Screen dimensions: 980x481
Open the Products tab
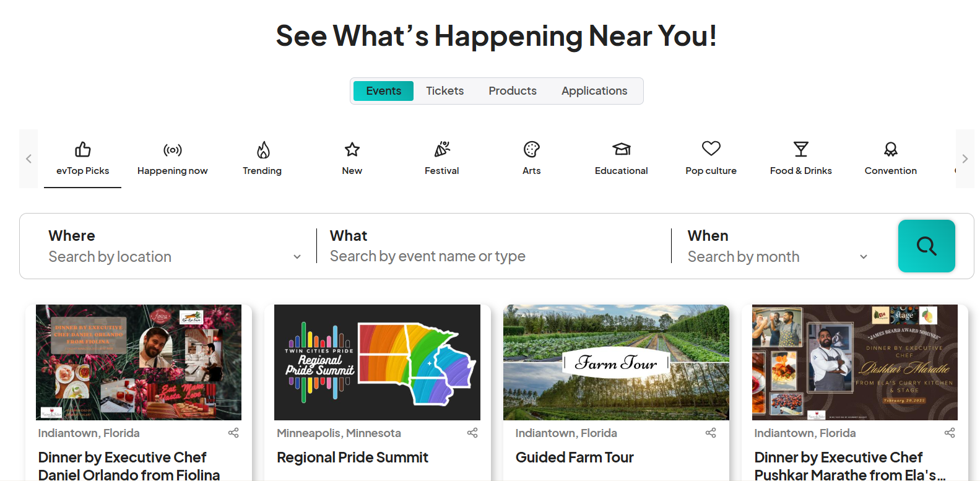[x=513, y=91]
